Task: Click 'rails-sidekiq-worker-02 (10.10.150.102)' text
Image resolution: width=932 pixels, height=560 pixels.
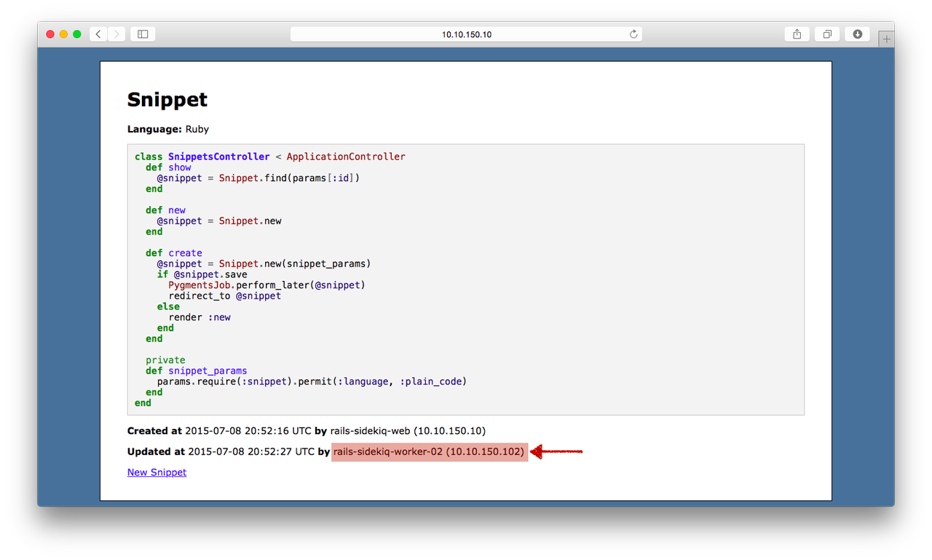Action: click(429, 451)
